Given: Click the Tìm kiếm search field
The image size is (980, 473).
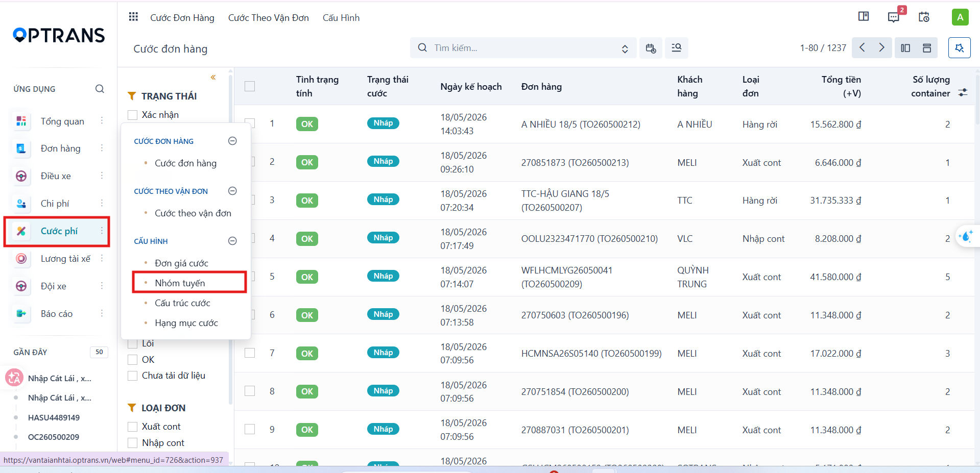Looking at the screenshot, I should tap(523, 48).
